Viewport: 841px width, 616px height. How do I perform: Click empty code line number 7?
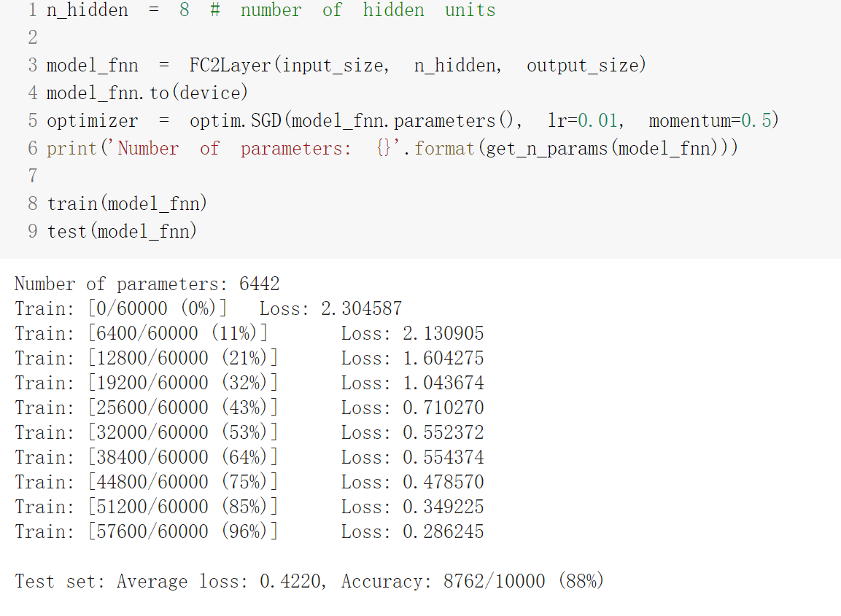click(33, 176)
